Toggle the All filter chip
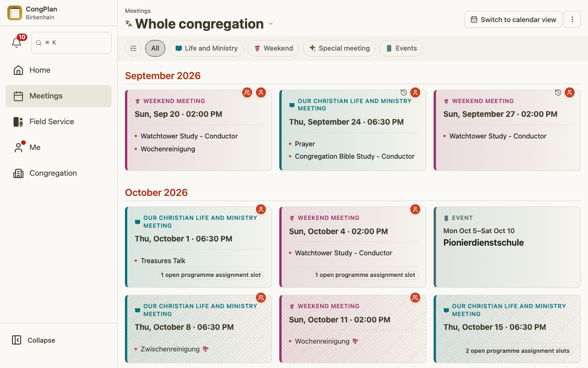The width and height of the screenshot is (588, 368). point(155,48)
